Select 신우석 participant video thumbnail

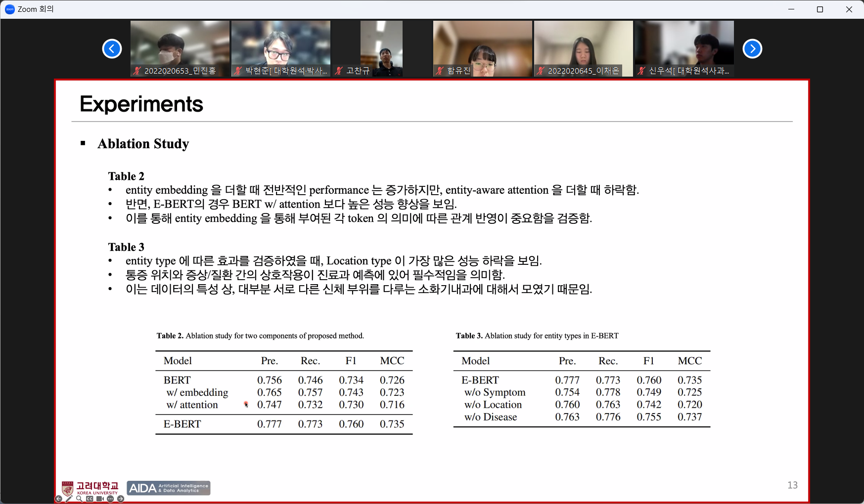(x=684, y=44)
